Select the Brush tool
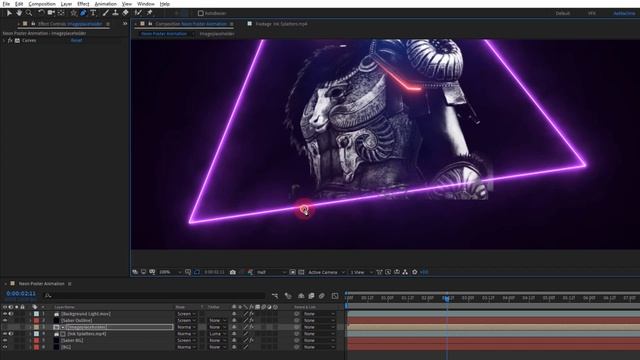 [x=106, y=13]
